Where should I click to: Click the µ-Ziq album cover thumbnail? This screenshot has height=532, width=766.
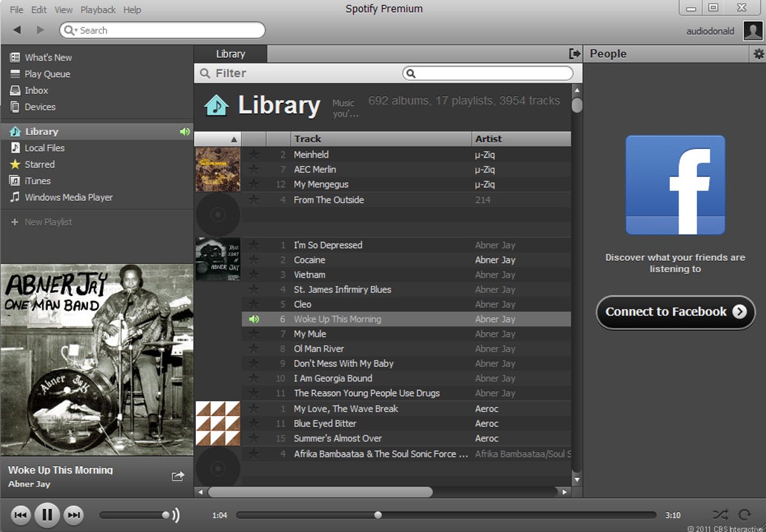[218, 170]
